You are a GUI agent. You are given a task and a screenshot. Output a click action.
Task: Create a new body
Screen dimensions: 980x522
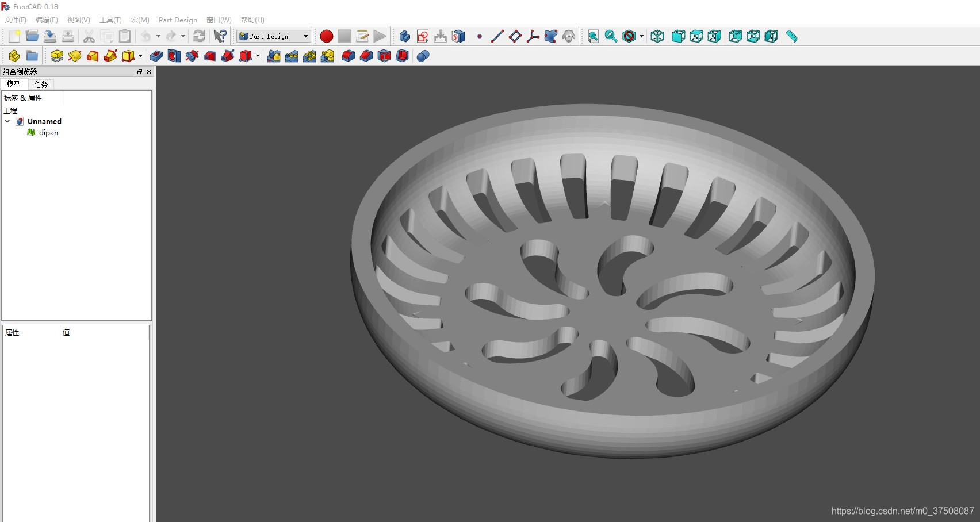405,36
